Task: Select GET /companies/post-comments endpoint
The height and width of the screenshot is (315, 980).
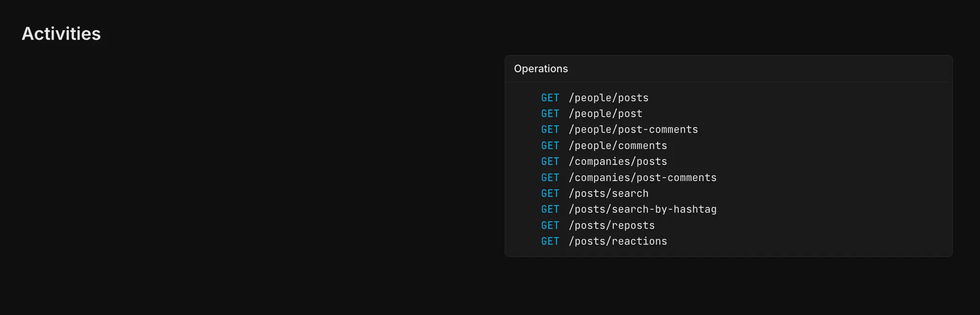Action: 629,177
